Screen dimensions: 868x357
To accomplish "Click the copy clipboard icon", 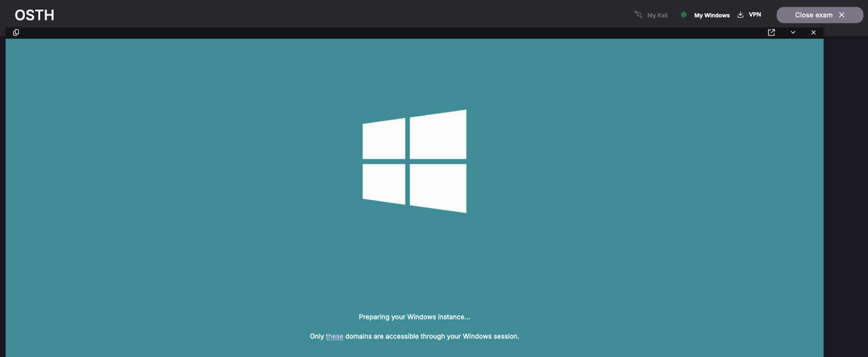I will pos(16,33).
